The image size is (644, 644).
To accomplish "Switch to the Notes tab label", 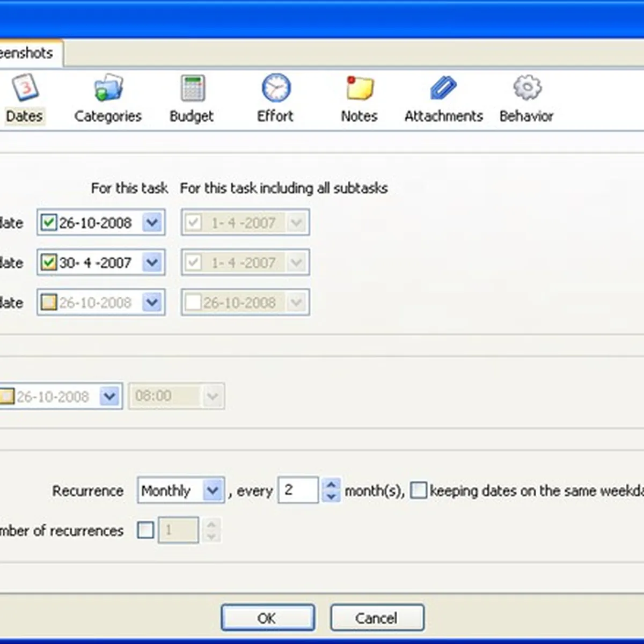I will (x=359, y=116).
